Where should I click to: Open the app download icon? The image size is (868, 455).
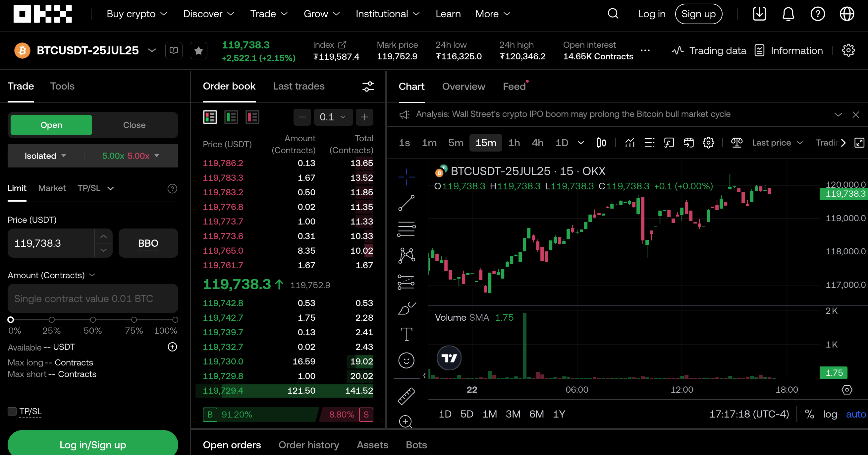pyautogui.click(x=759, y=14)
